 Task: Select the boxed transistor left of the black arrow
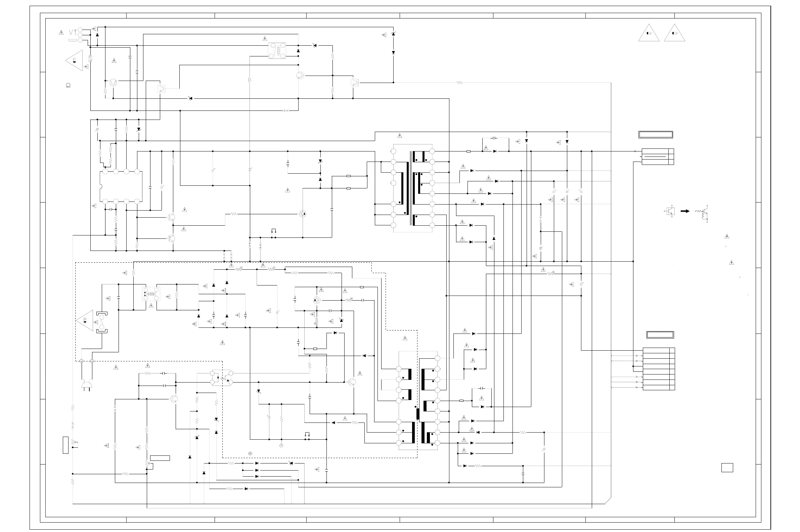pyautogui.click(x=670, y=211)
